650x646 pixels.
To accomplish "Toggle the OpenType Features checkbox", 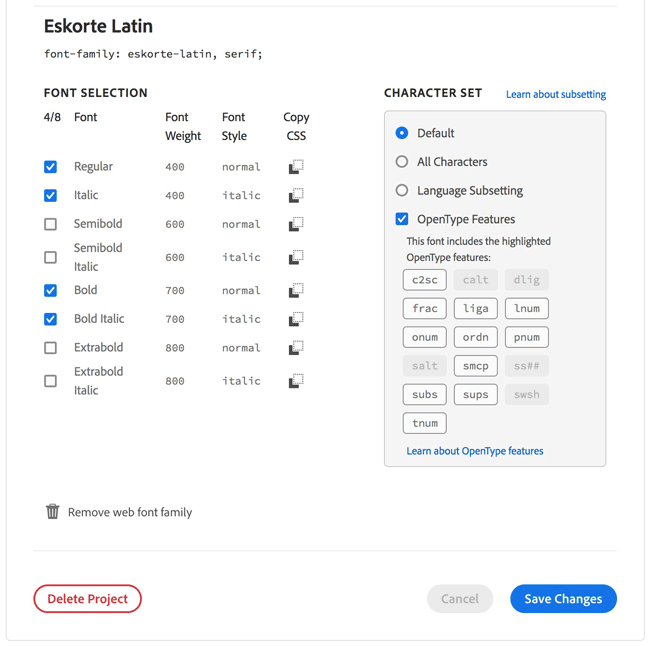I will (x=402, y=219).
